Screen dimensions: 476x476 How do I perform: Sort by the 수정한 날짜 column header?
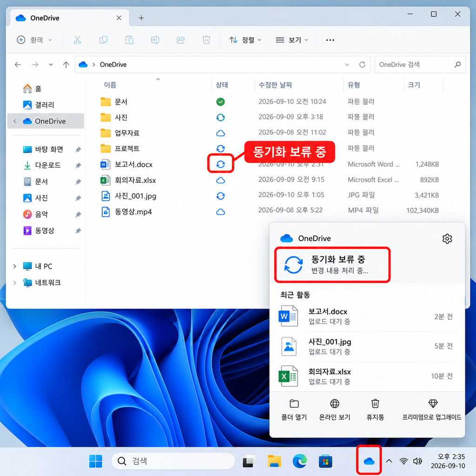[x=275, y=85]
